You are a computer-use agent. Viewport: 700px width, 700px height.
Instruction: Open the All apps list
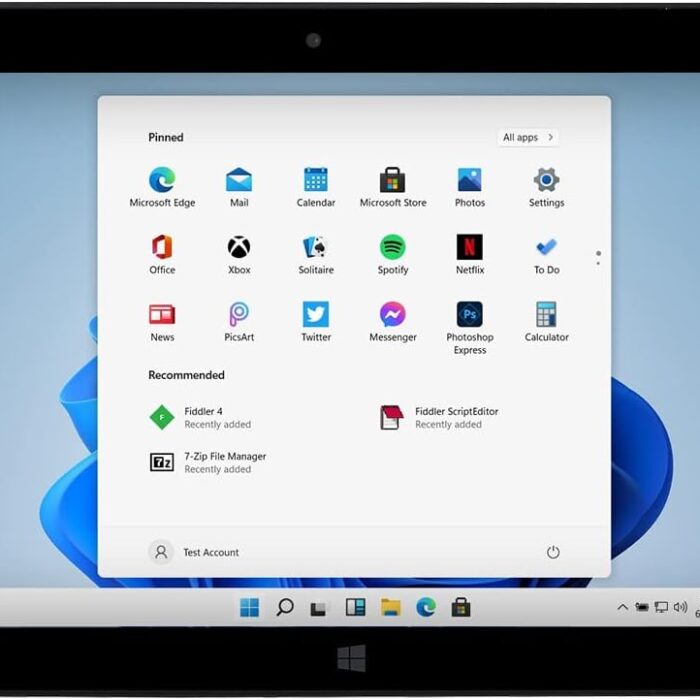[528, 137]
